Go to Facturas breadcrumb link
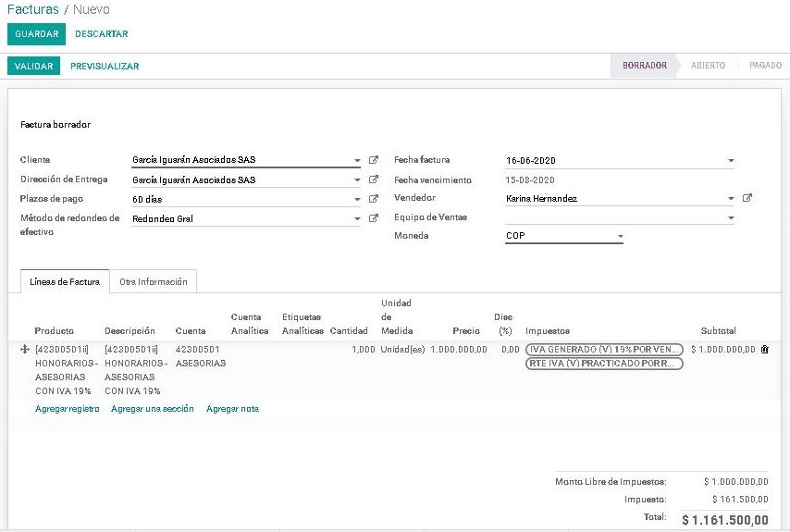790x532 pixels. [x=33, y=9]
